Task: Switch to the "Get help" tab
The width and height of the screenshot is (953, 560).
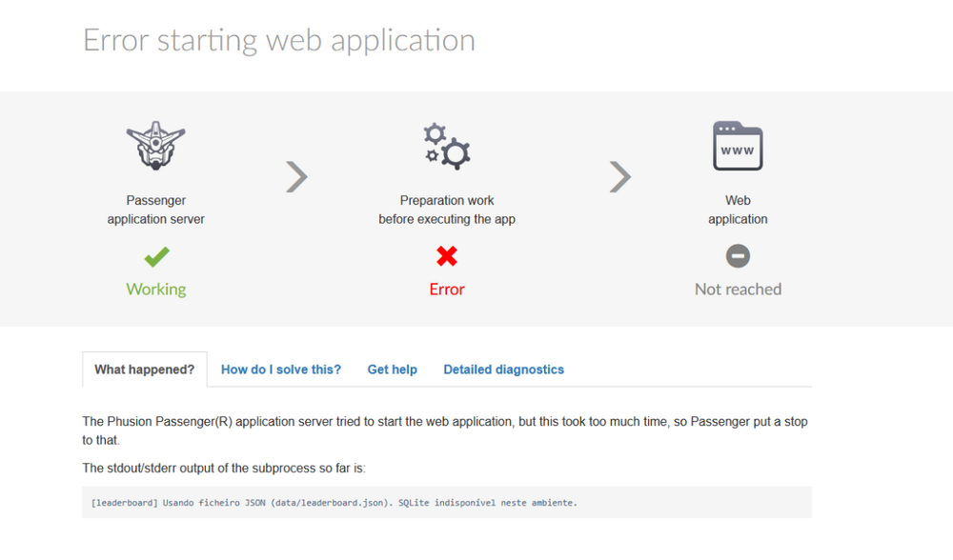Action: [393, 370]
